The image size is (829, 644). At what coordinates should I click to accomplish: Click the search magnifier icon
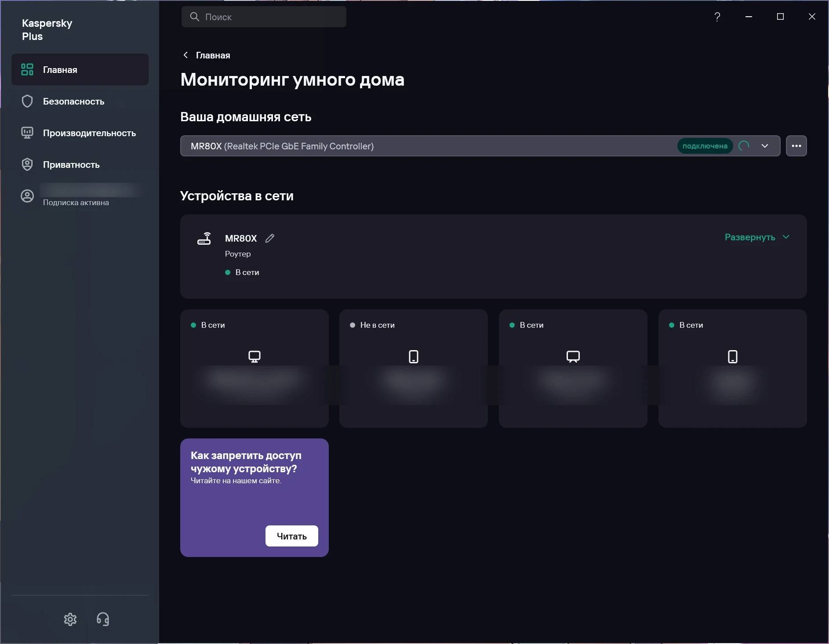click(194, 17)
